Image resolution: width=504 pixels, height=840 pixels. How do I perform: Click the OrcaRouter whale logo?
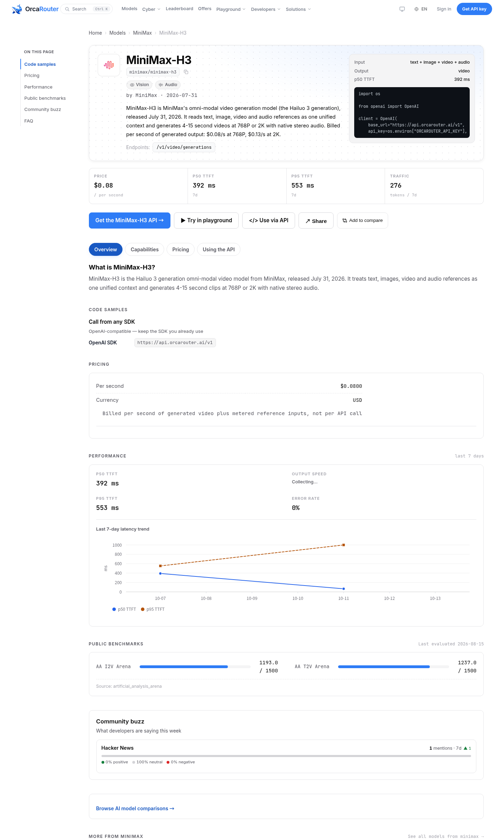16,9
